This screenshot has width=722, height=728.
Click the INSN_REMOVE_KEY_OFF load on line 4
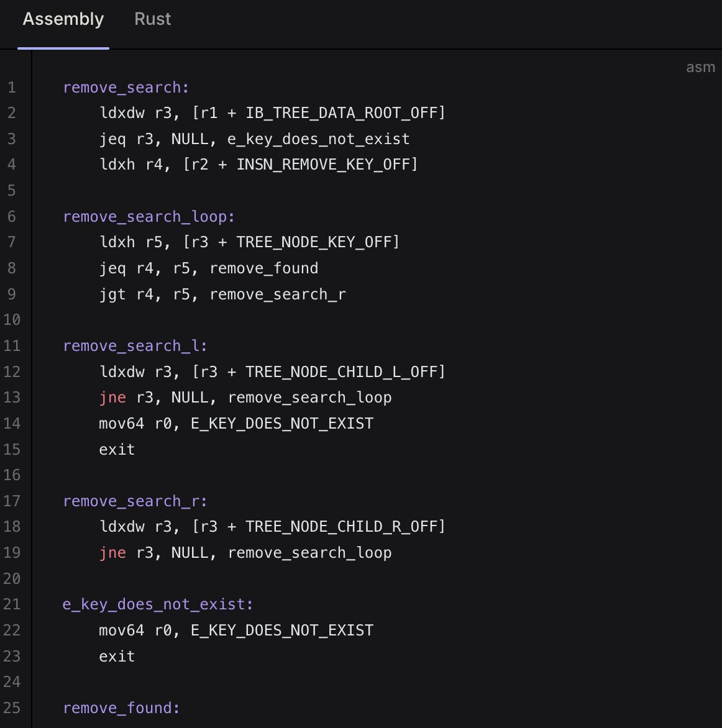tap(258, 165)
